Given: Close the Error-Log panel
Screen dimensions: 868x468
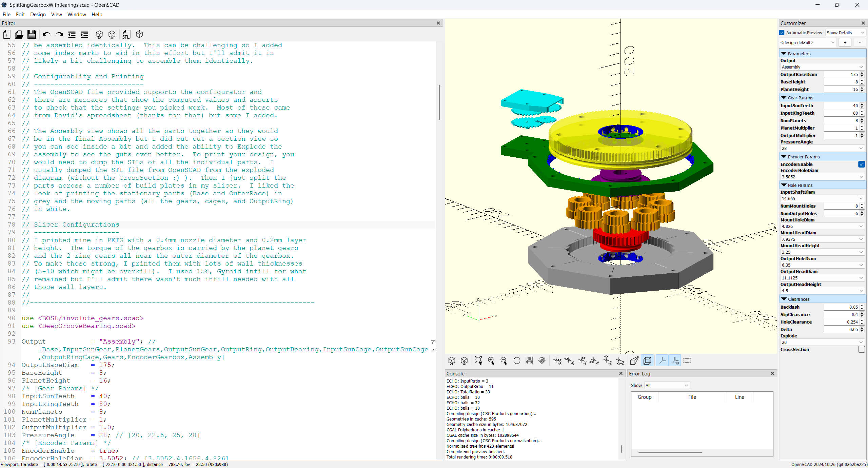Looking at the screenshot, I should (x=772, y=373).
